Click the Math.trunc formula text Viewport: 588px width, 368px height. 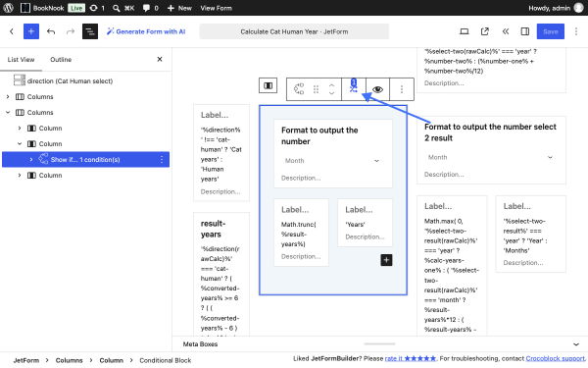pyautogui.click(x=299, y=234)
